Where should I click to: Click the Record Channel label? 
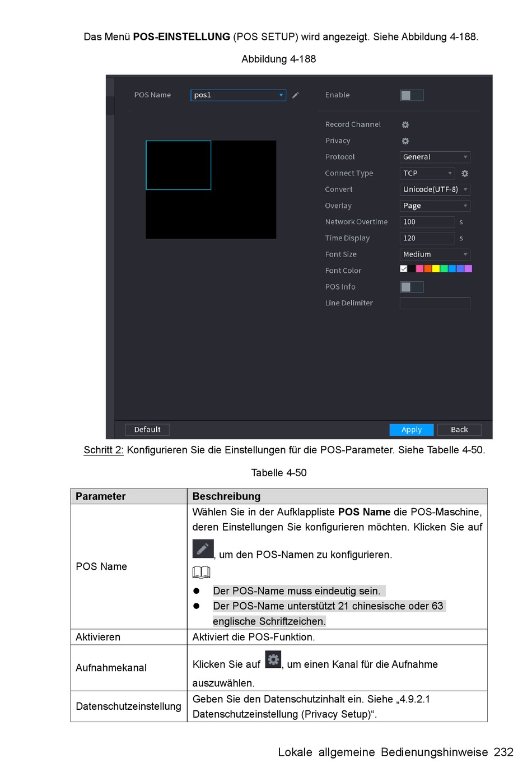(353, 124)
